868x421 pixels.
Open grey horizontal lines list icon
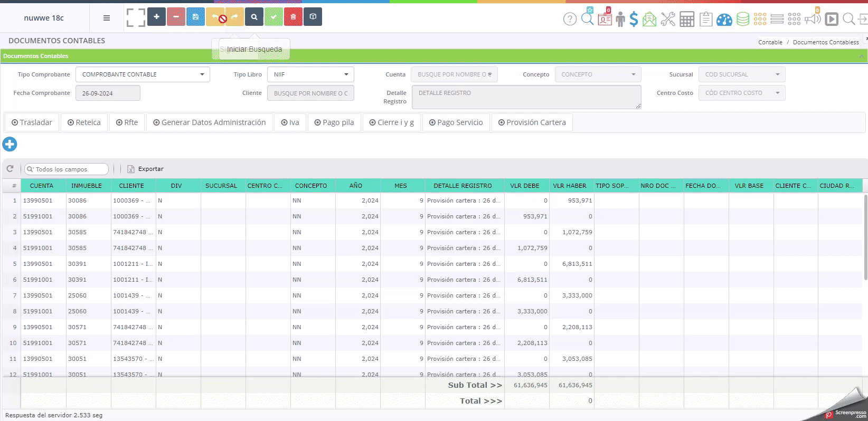coord(777,20)
